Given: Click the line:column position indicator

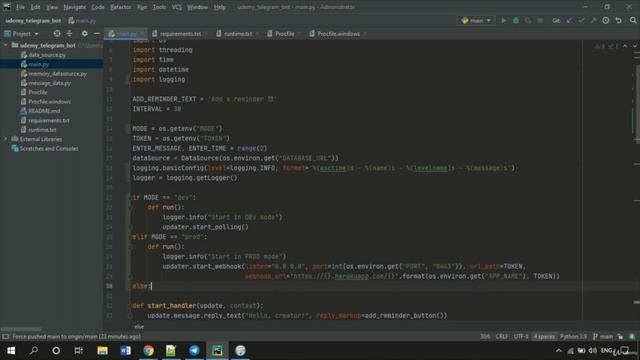Looking at the screenshot, I should [x=485, y=337].
